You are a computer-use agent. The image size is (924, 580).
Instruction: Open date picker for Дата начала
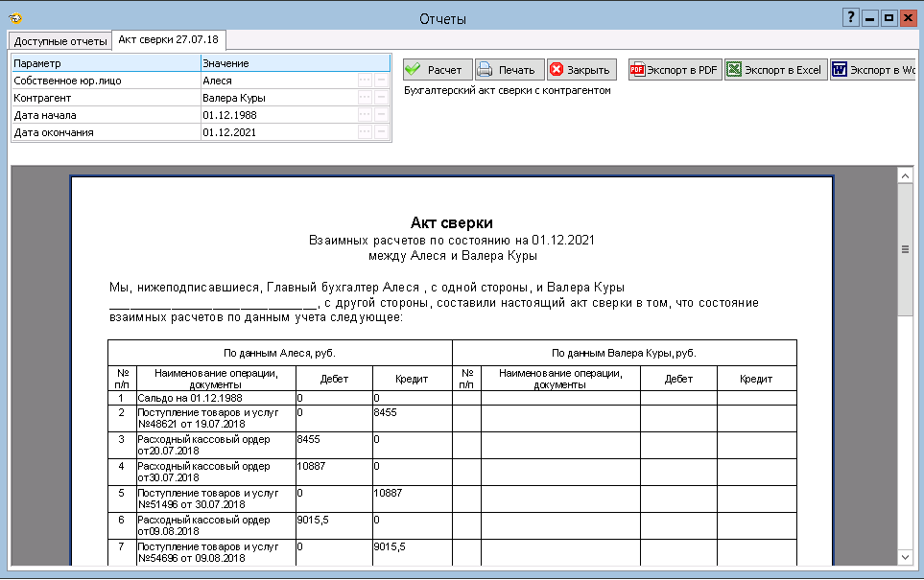coord(365,115)
